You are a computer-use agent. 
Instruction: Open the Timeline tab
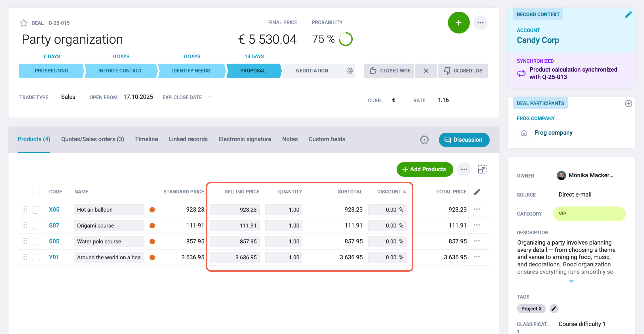tap(146, 139)
